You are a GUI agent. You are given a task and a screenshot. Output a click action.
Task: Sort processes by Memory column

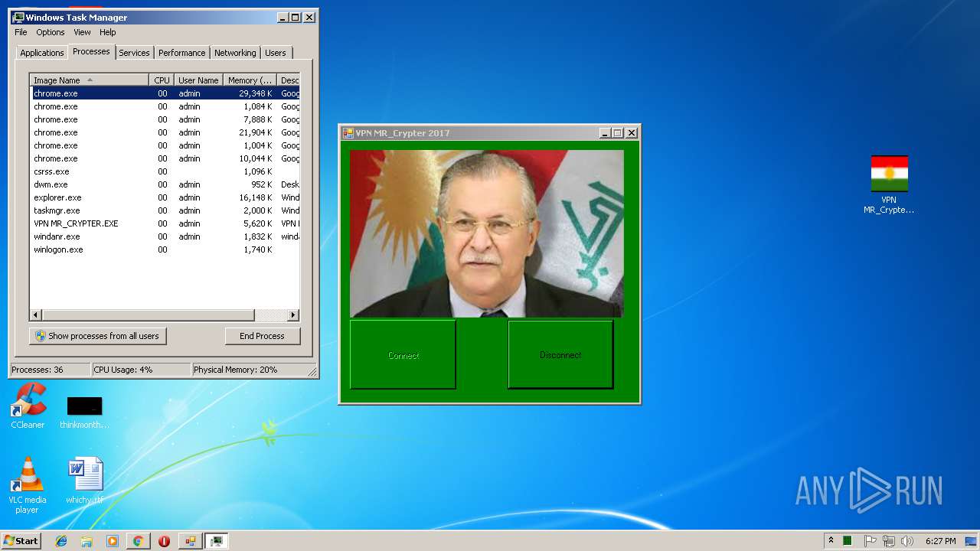pyautogui.click(x=250, y=80)
